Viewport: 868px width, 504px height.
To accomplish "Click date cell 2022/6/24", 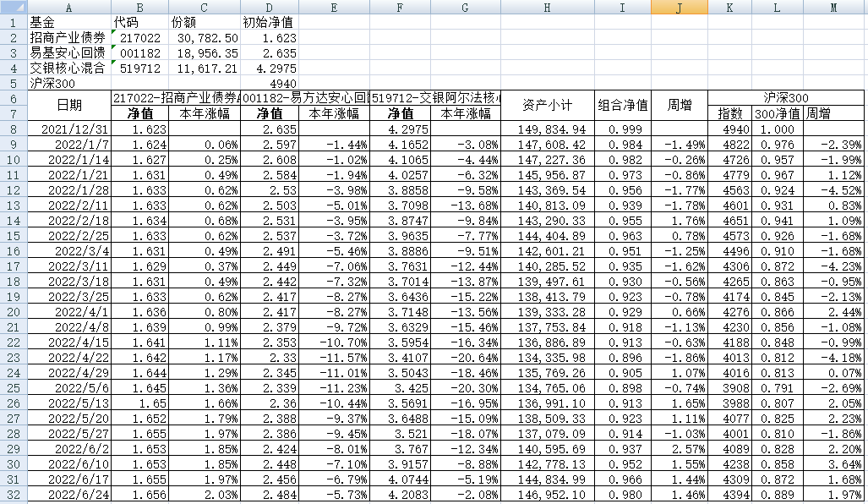I will [69, 495].
